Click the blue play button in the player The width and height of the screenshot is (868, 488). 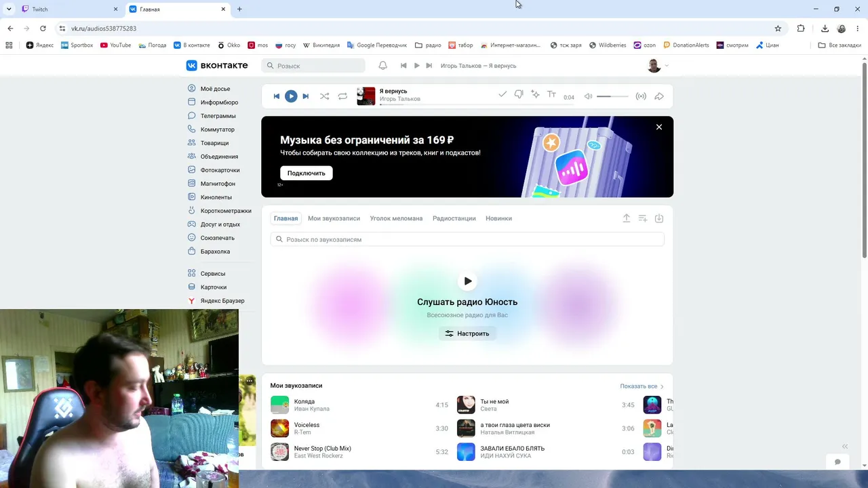click(x=291, y=96)
